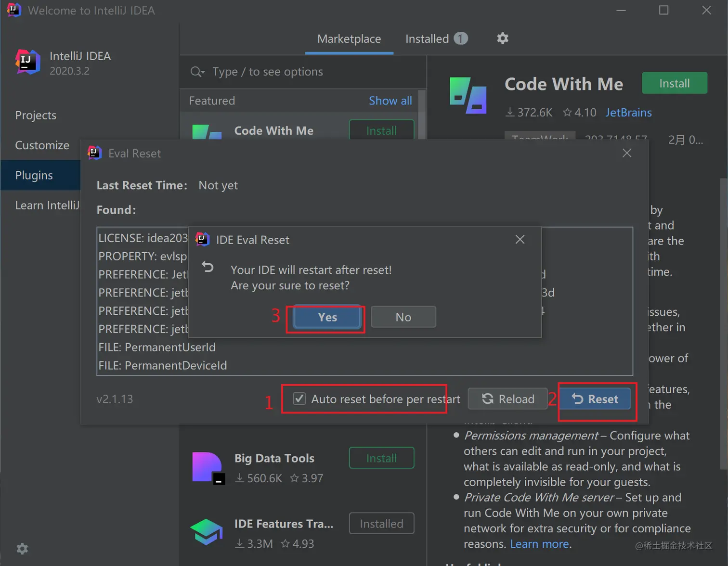Select the FILE: PermanentUserId entry
728x566 pixels.
click(157, 347)
